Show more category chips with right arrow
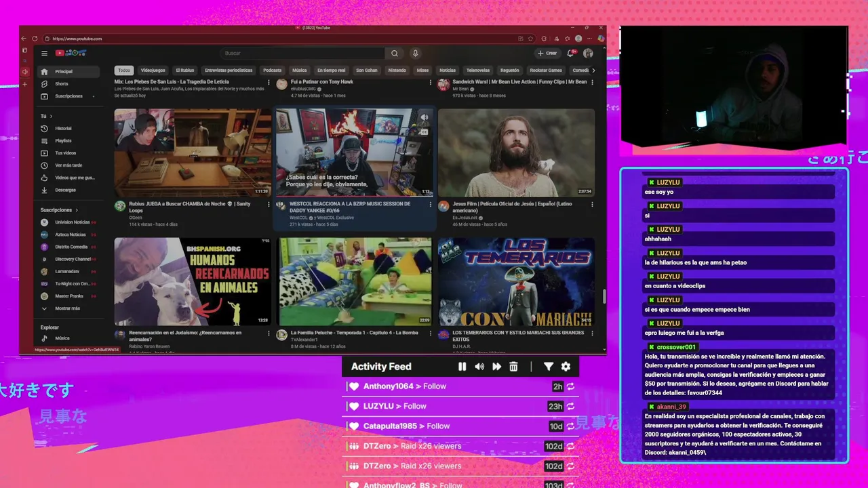868x488 pixels. coord(593,70)
